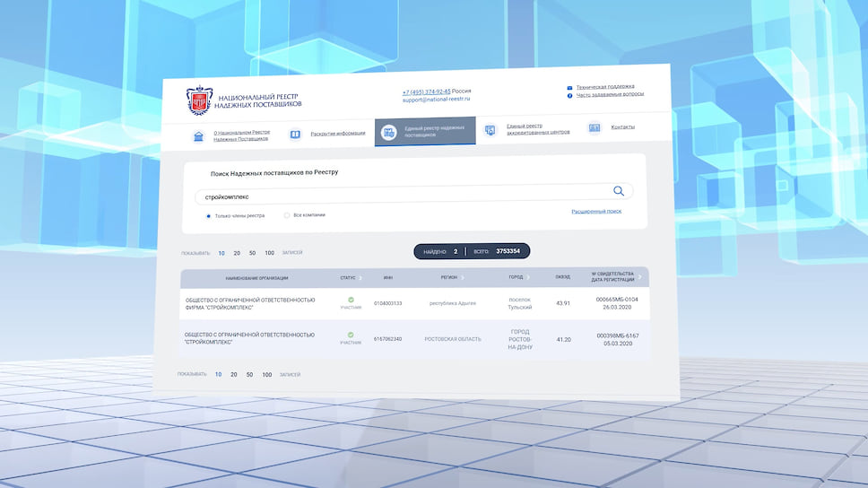Sort table by Регион column arrow
The height and width of the screenshot is (488, 868).
[x=463, y=278]
